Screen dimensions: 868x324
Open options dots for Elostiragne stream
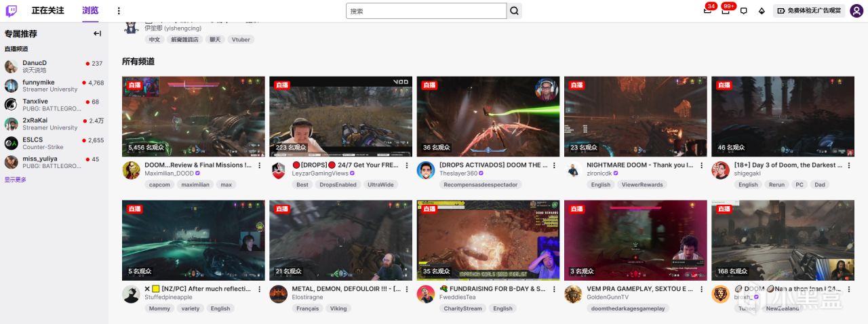click(x=406, y=289)
